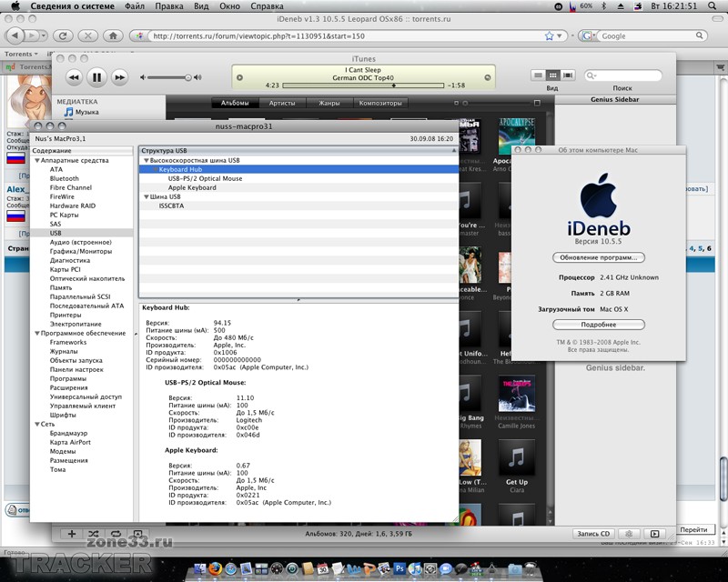Switch iTunes to list view
This screenshot has height=582, width=728.
pos(538,75)
